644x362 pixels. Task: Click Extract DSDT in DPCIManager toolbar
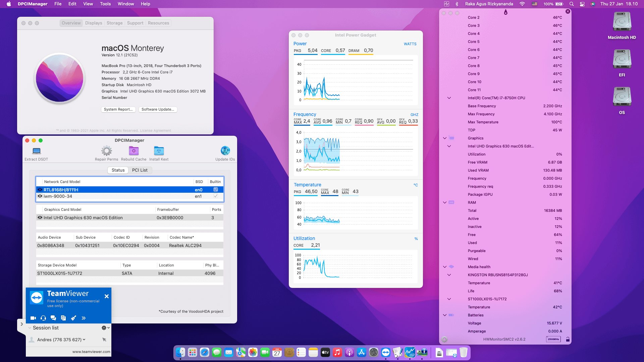tap(36, 154)
